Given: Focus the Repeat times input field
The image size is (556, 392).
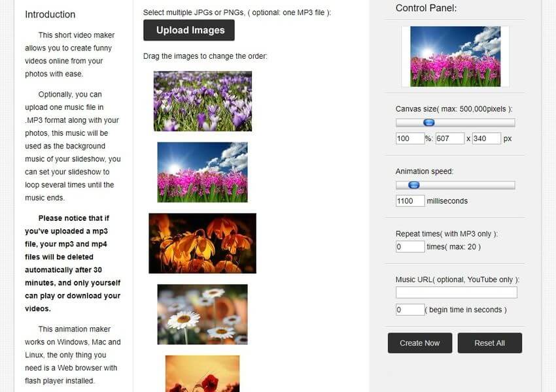Looking at the screenshot, I should point(410,246).
